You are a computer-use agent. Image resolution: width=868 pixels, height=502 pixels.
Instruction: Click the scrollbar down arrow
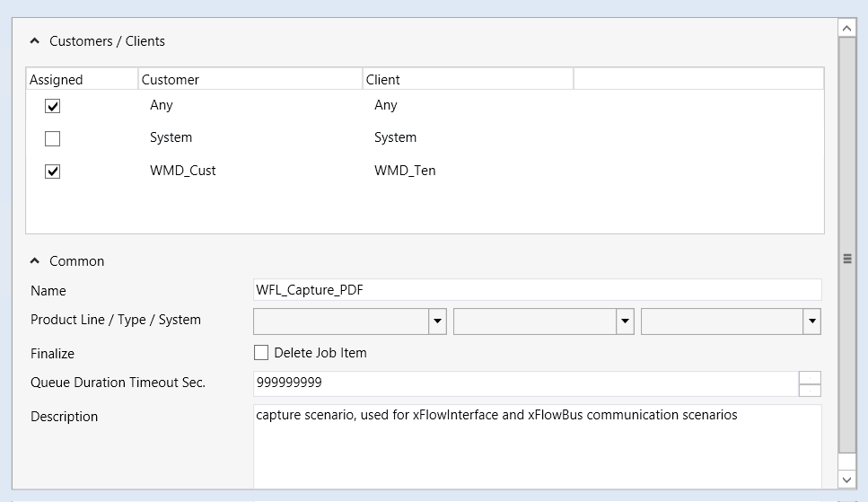click(847, 480)
